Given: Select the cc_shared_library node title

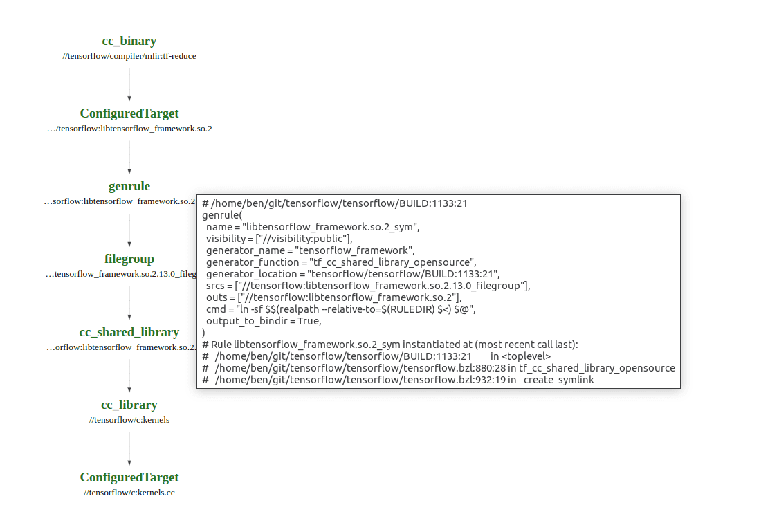Looking at the screenshot, I should point(129,332).
